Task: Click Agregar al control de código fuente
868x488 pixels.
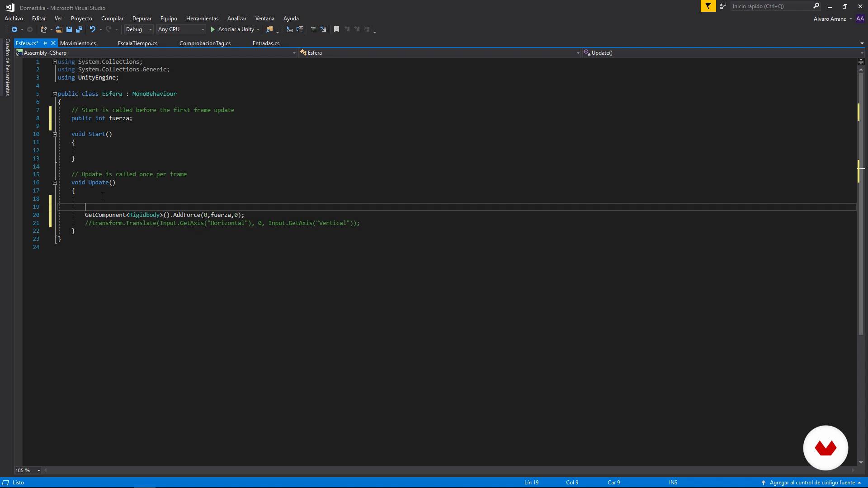Action: coord(812,483)
